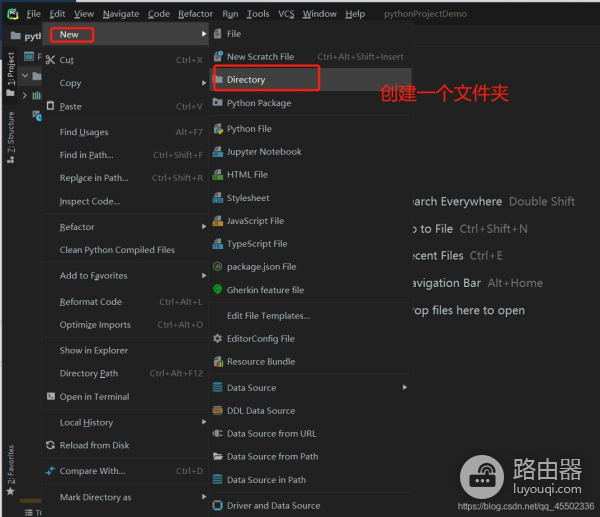Open the Edit menu
The height and width of the screenshot is (517, 600).
point(57,14)
